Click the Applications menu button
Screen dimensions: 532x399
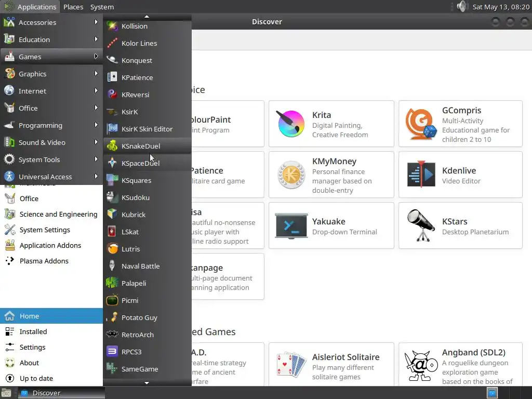point(30,7)
